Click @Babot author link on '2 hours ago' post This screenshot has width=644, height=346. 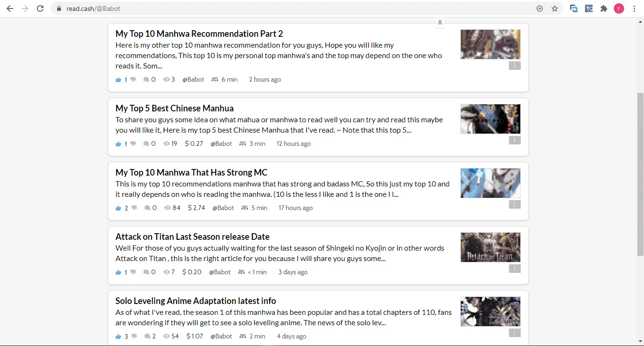tap(193, 79)
